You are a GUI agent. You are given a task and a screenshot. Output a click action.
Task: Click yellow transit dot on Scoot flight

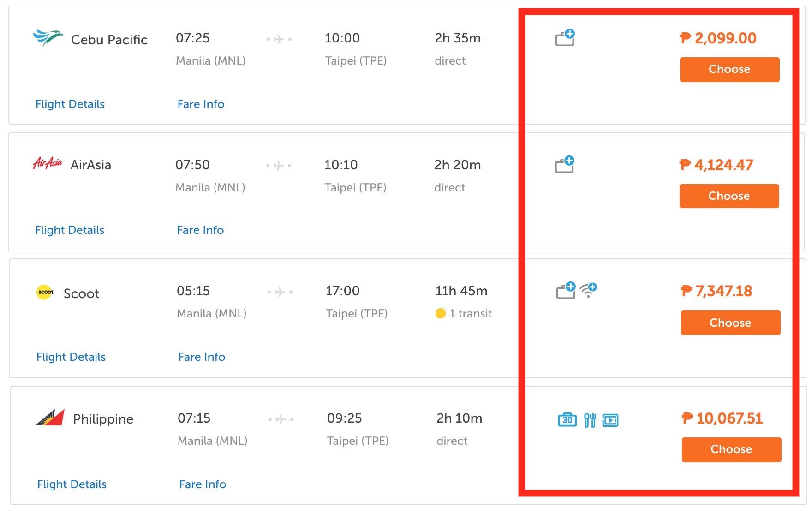441,314
